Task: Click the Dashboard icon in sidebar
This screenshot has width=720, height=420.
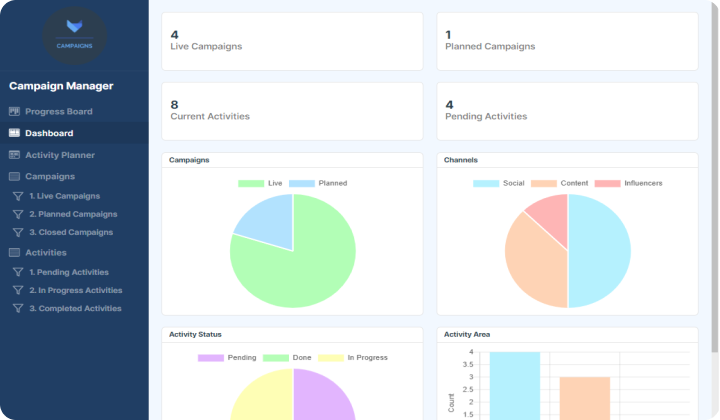Action: pyautogui.click(x=14, y=133)
